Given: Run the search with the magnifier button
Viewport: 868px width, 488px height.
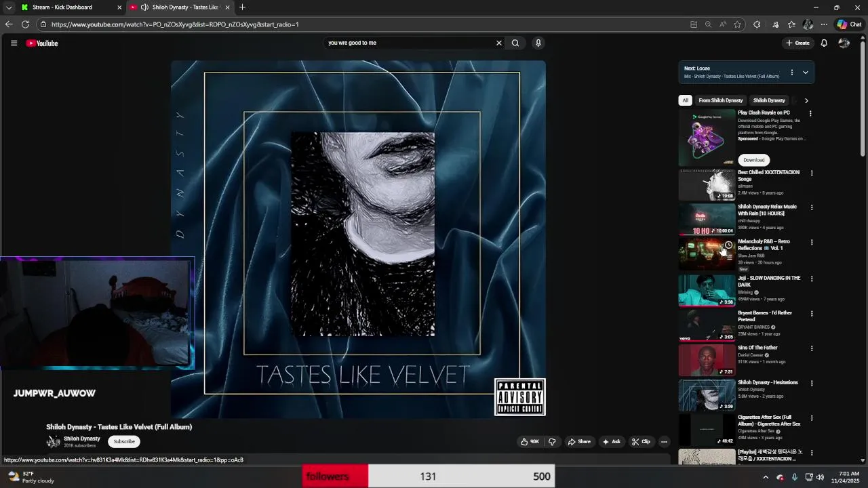Looking at the screenshot, I should point(515,43).
